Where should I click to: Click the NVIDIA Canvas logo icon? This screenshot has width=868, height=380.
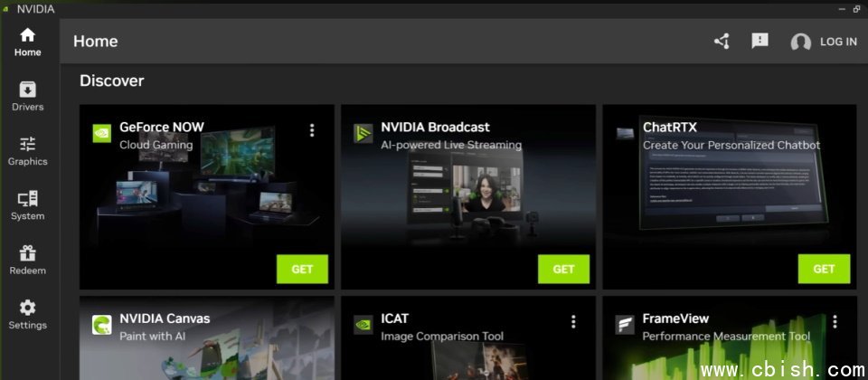(102, 325)
